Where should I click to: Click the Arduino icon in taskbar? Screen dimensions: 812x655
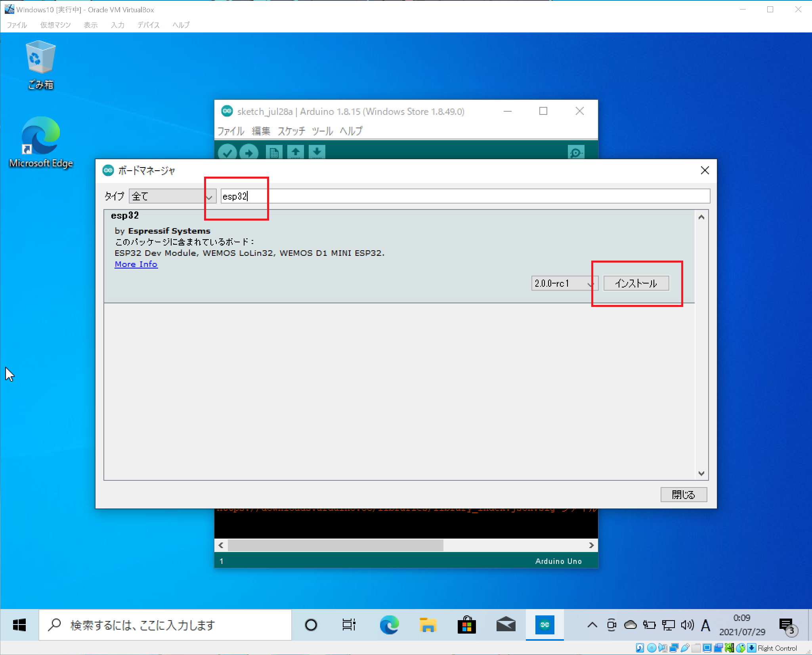click(x=545, y=625)
